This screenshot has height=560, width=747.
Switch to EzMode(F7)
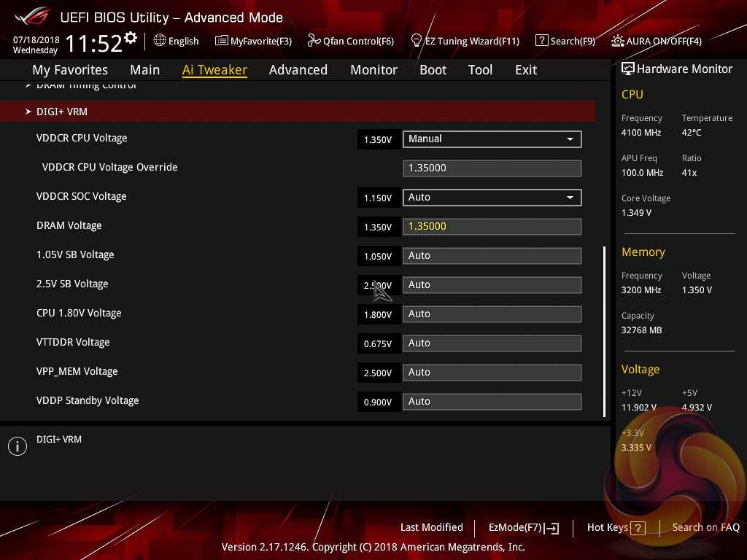[x=524, y=528]
